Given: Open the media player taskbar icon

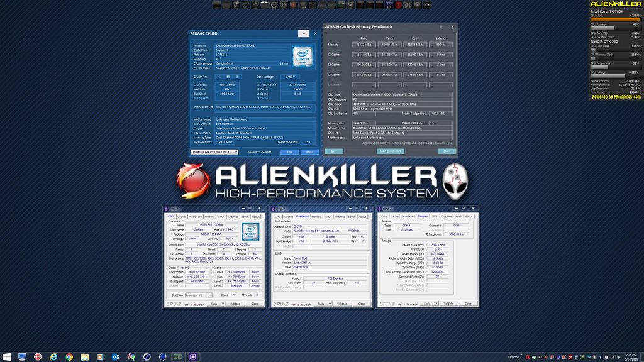Looking at the screenshot, I should tap(100, 357).
